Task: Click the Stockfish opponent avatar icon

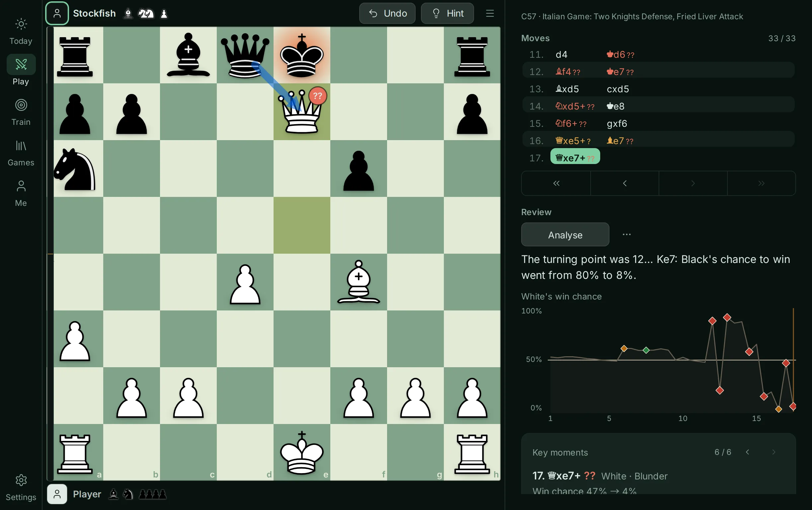Action: (57, 13)
